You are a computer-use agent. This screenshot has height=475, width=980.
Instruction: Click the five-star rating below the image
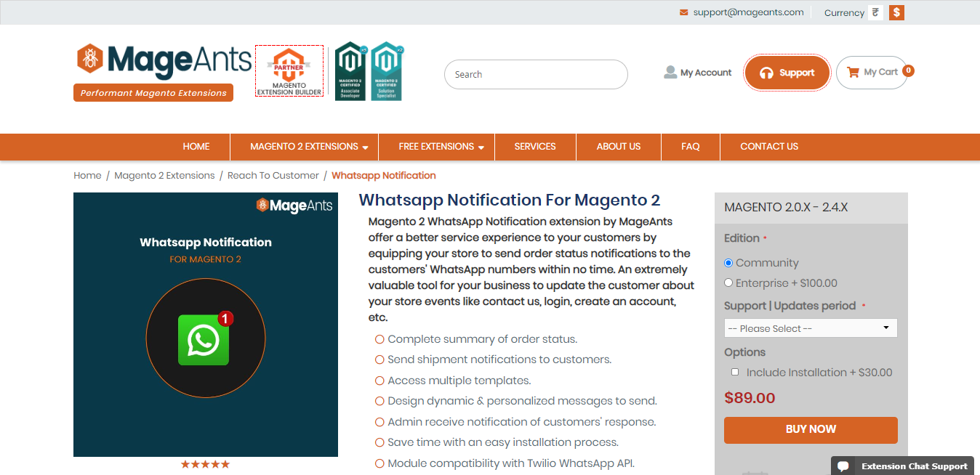[205, 464]
